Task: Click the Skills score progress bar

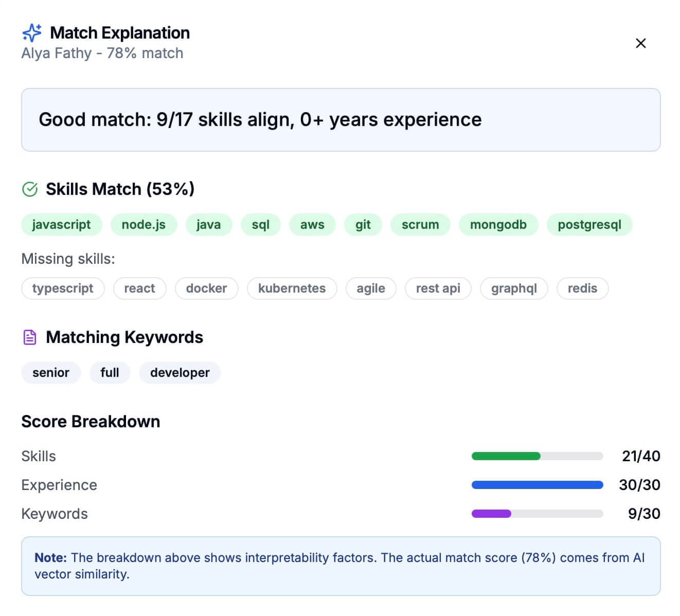Action: tap(536, 456)
